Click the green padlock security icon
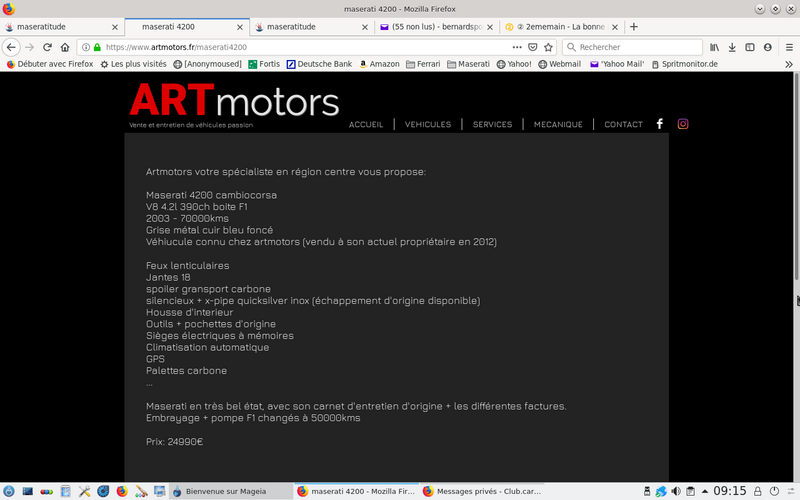Image resolution: width=800 pixels, height=500 pixels. click(97, 47)
